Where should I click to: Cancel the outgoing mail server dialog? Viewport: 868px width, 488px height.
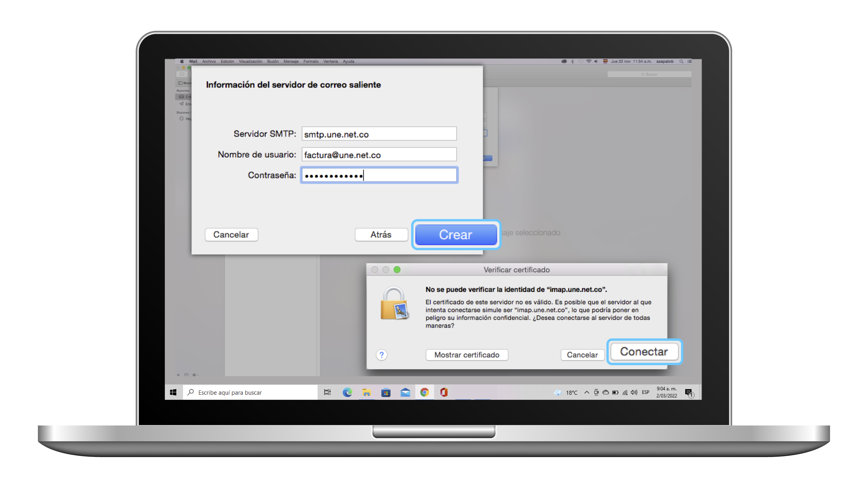231,234
